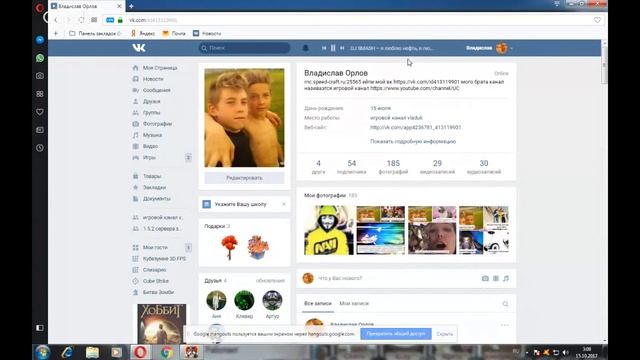
Task: Click the VK logo in header
Action: point(139,48)
